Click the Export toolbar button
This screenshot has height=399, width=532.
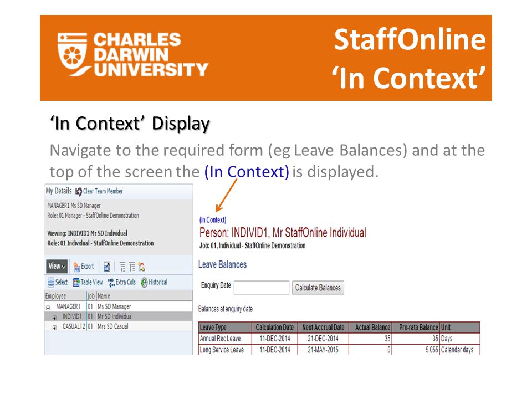[x=84, y=267]
